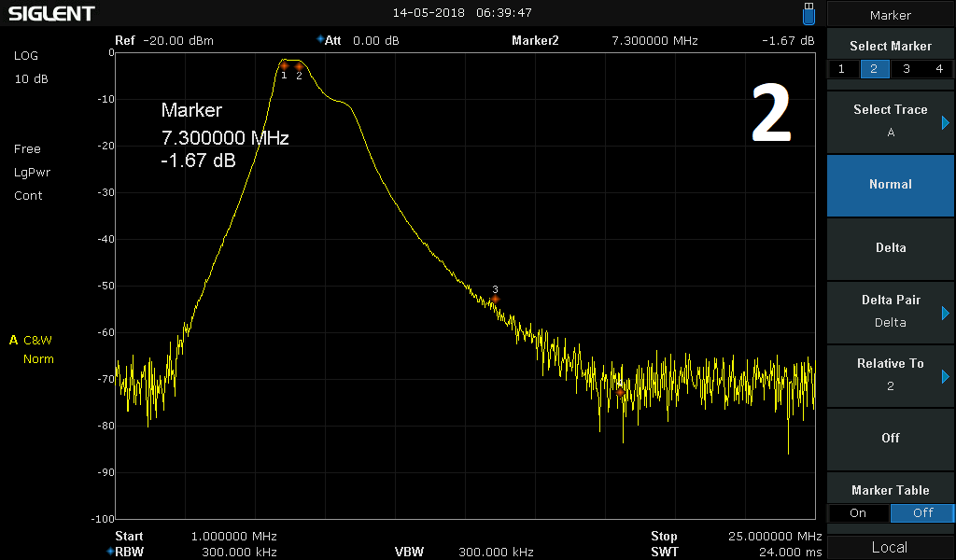Open the Relative To setting

coord(890,375)
